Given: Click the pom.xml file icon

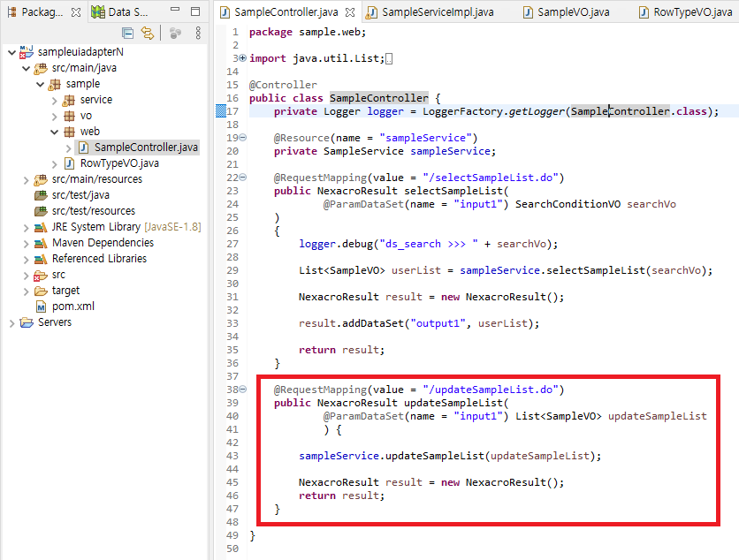Looking at the screenshot, I should pyautogui.click(x=41, y=306).
